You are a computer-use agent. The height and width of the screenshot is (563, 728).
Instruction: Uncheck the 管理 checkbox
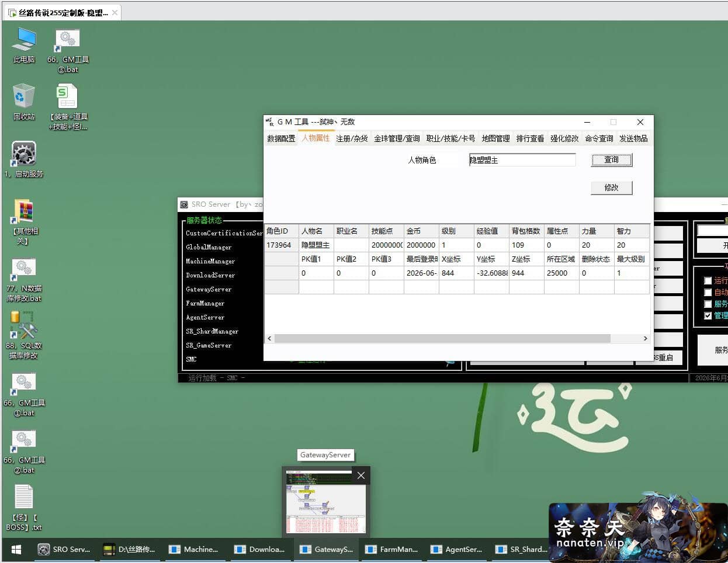[x=708, y=315]
